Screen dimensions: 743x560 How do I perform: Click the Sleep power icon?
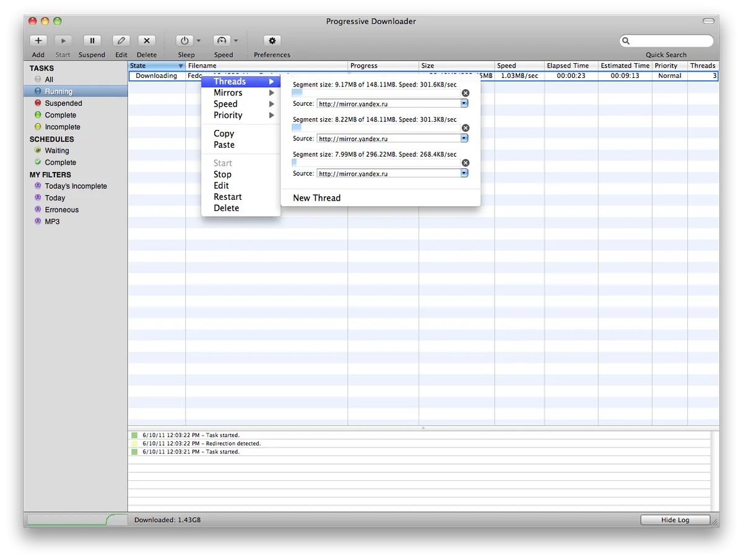(x=184, y=40)
